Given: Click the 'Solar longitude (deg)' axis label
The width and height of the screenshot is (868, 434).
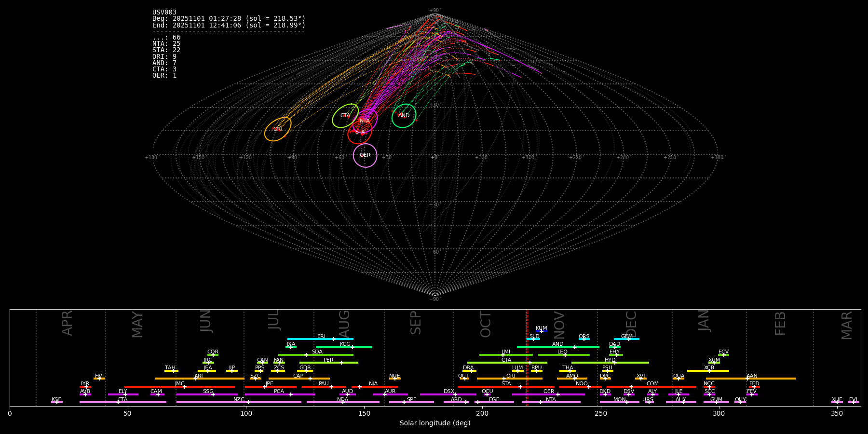Looking at the screenshot, I should click(x=435, y=423).
